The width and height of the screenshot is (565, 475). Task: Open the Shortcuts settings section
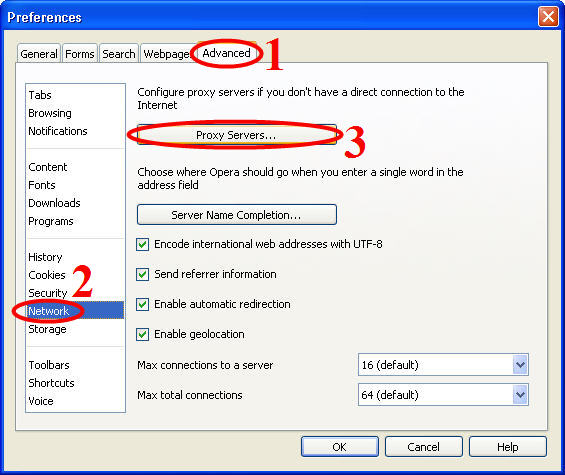tap(51, 383)
